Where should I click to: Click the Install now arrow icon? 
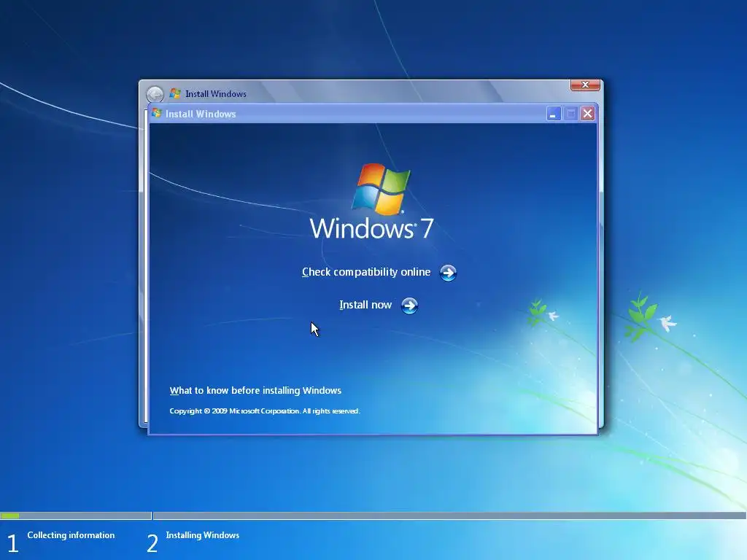tap(409, 306)
